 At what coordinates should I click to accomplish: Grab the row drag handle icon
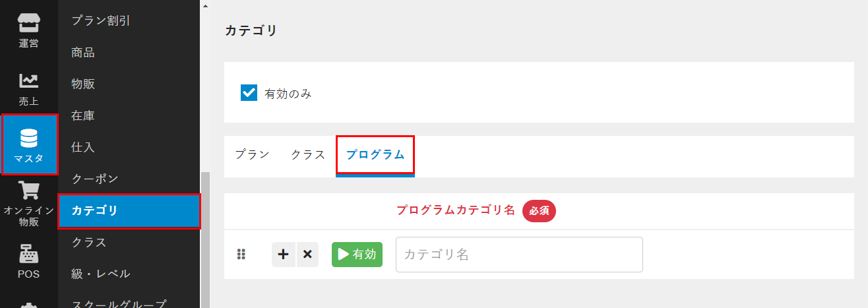point(241,255)
